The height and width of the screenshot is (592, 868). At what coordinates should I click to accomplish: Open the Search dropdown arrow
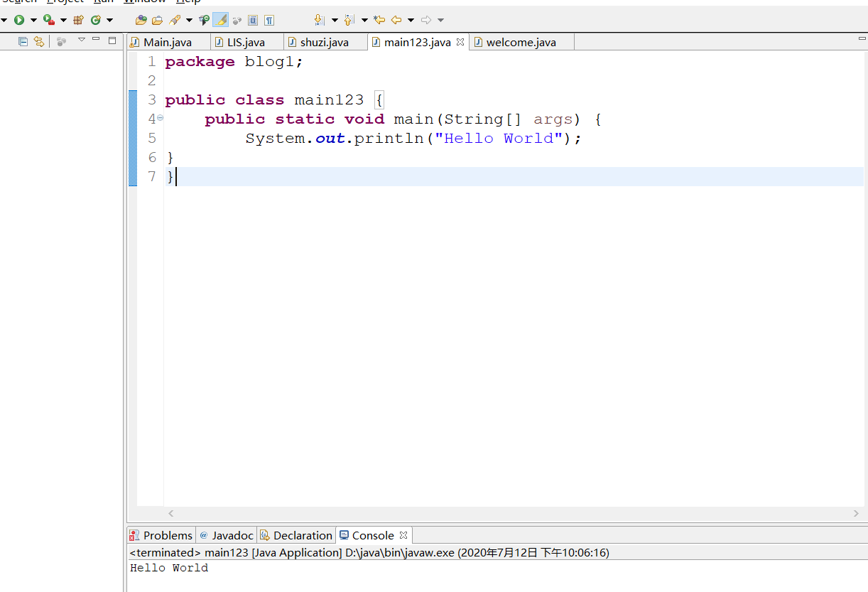pos(189,20)
